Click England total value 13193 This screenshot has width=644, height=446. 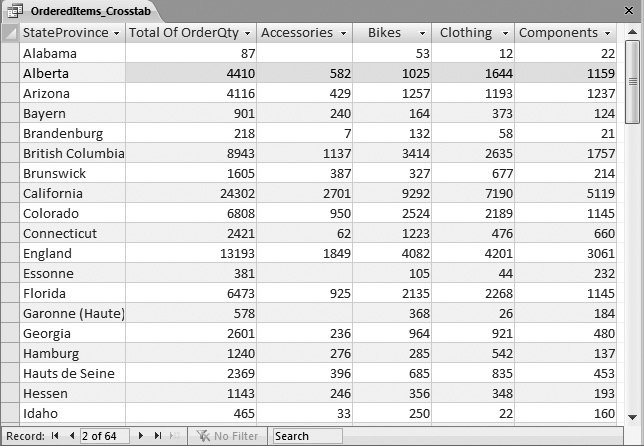pyautogui.click(x=191, y=253)
